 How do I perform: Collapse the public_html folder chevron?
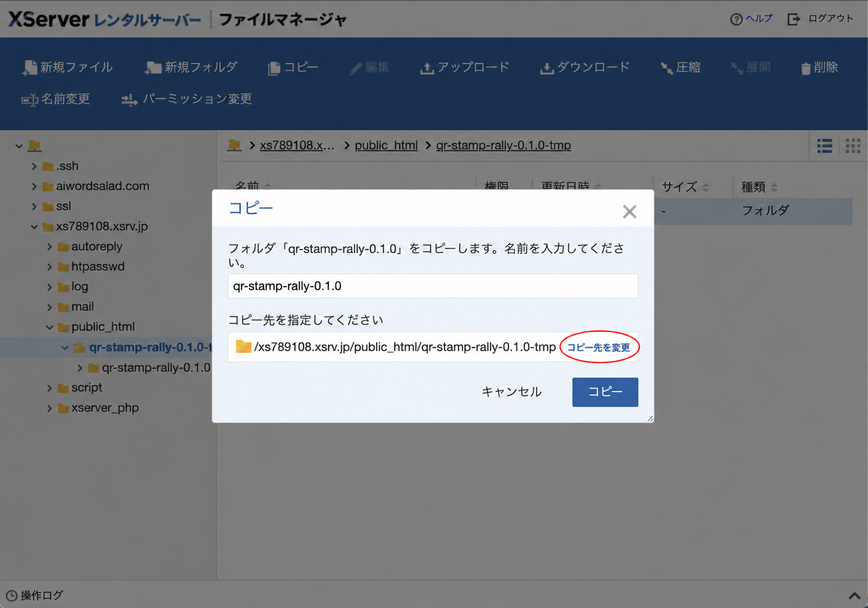(49, 327)
